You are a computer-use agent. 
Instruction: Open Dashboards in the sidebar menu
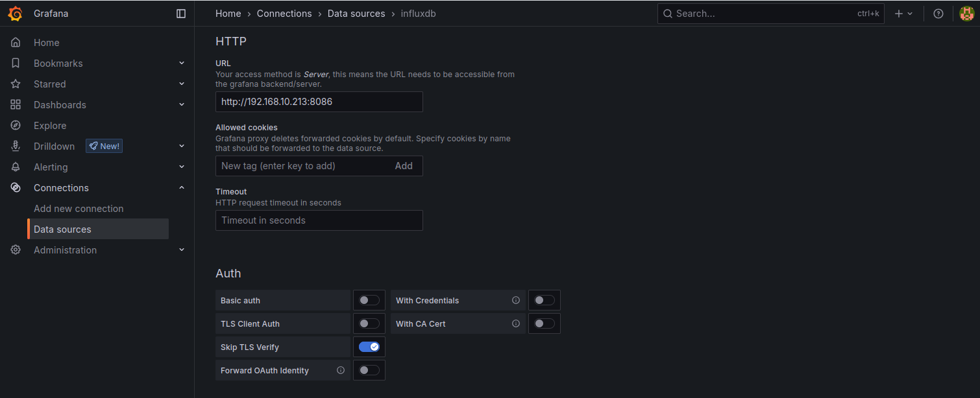click(60, 105)
